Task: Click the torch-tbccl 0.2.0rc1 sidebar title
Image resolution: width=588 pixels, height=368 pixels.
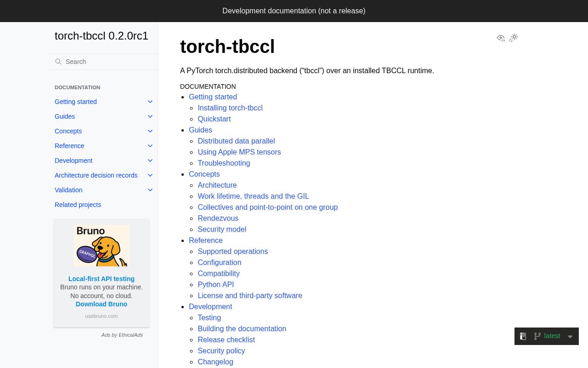Action: 102,36
